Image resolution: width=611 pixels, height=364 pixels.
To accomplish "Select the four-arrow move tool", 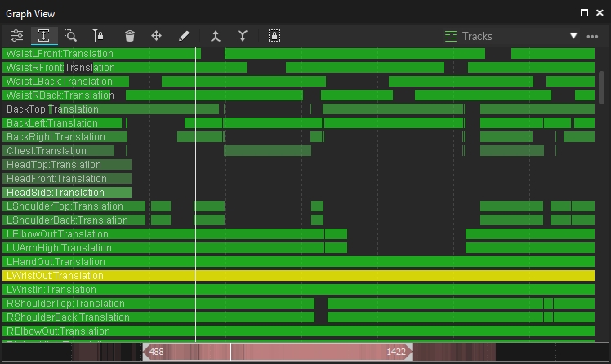I will point(156,36).
